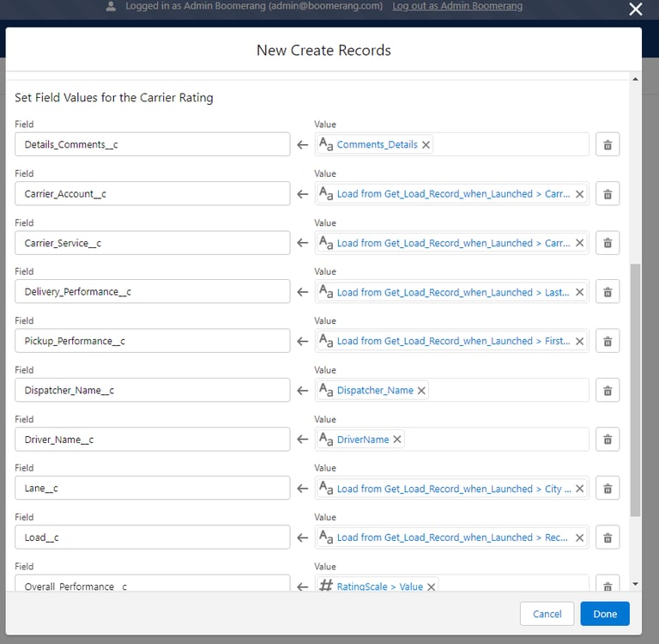
Task: Clear the Load__c value pill
Action: [579, 538]
